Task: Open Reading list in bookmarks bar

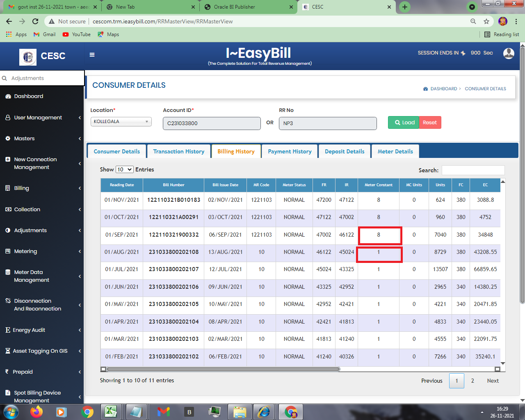Action: click(502, 34)
